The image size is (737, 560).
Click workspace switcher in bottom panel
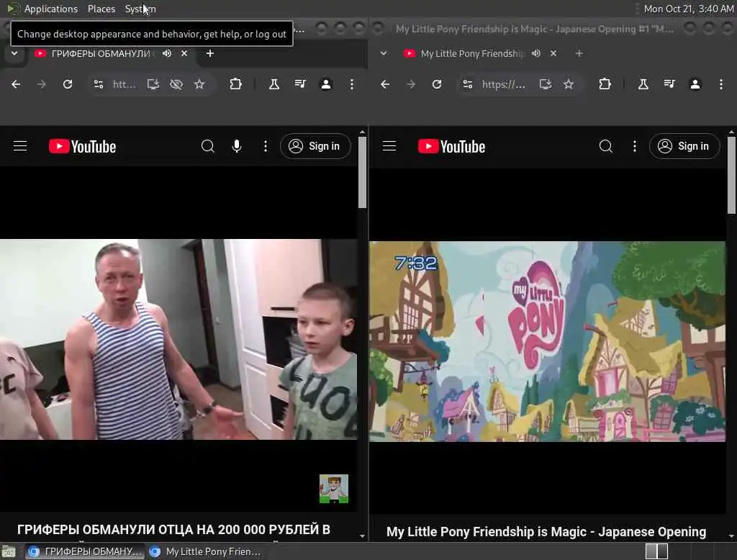[x=656, y=551]
